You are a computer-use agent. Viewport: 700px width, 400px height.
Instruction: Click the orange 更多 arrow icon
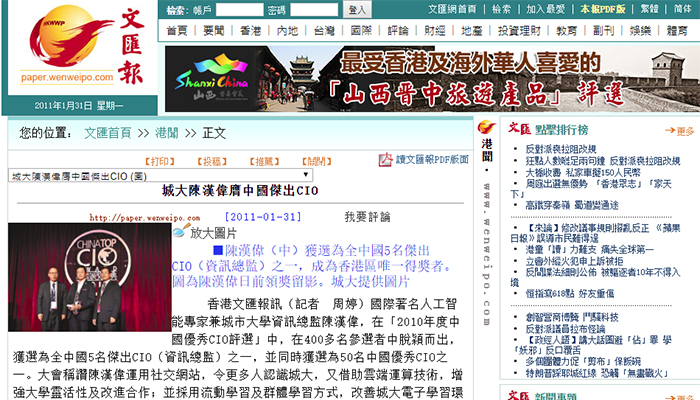(668, 130)
